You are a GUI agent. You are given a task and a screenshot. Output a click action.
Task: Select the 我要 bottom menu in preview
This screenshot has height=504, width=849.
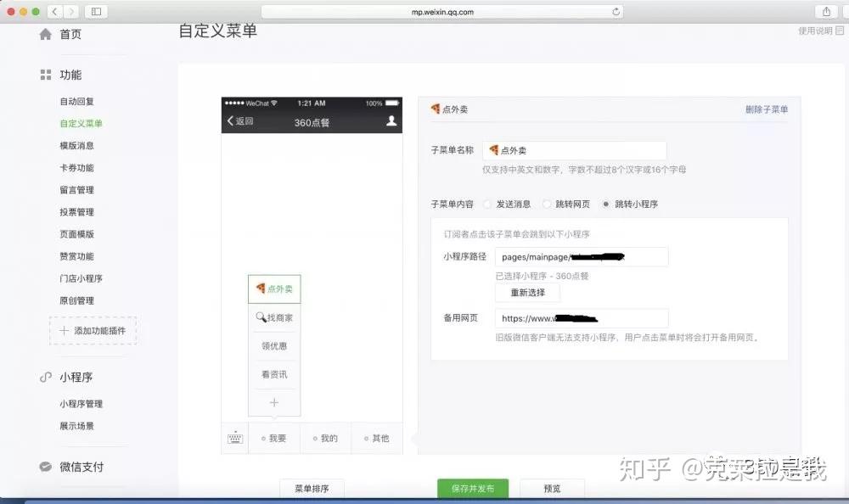pos(274,439)
